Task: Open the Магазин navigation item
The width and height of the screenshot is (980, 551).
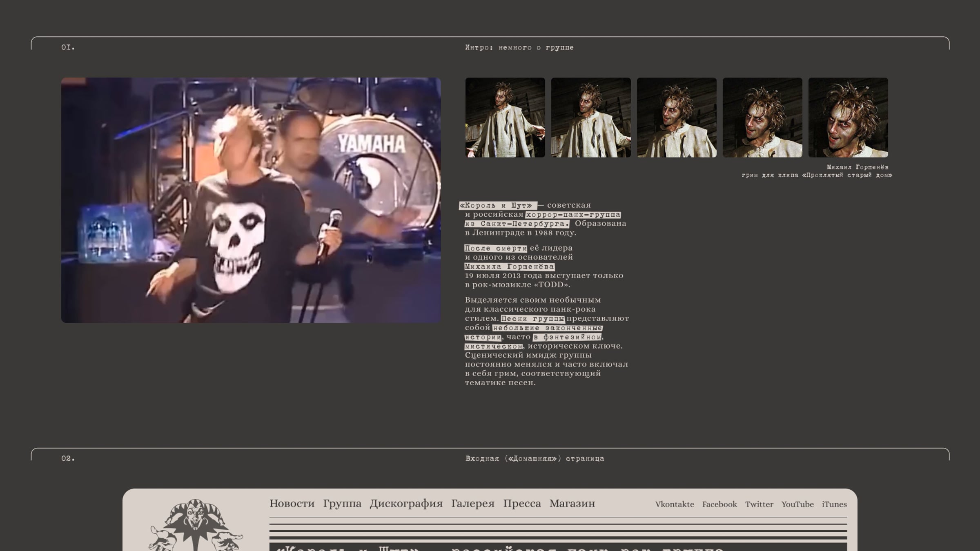Action: pos(572,504)
